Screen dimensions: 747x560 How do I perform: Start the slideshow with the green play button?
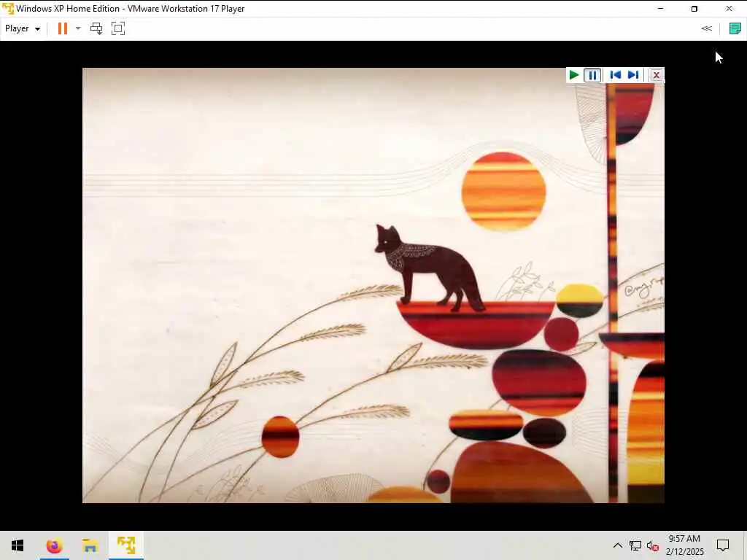(x=574, y=75)
